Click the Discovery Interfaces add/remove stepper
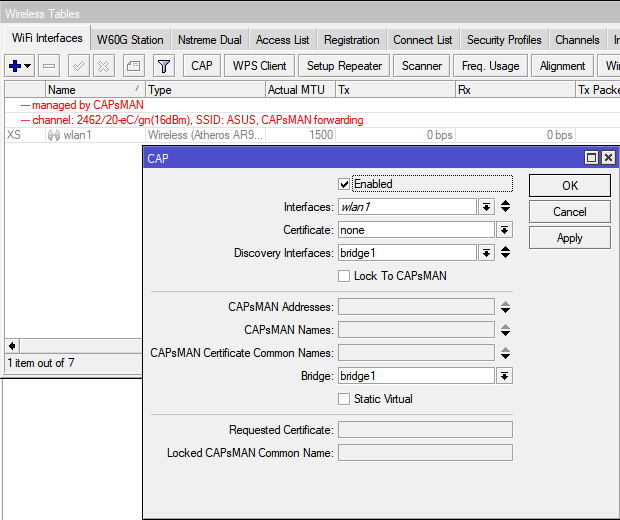 coord(505,252)
